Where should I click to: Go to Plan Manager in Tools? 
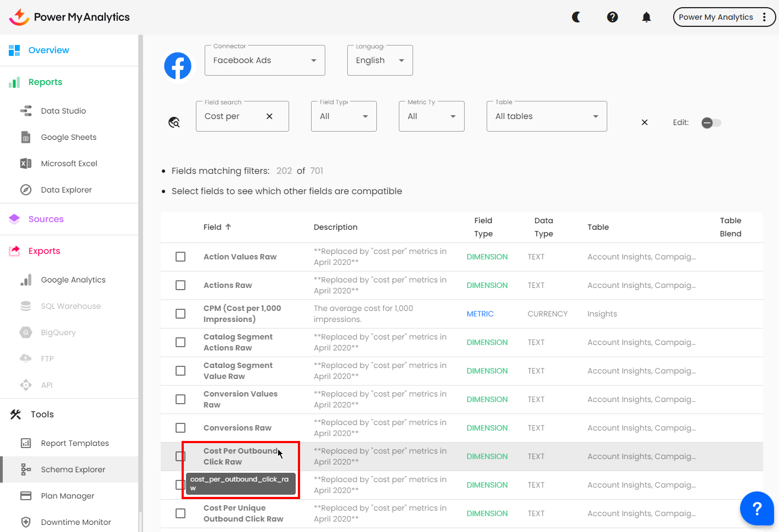[67, 496]
